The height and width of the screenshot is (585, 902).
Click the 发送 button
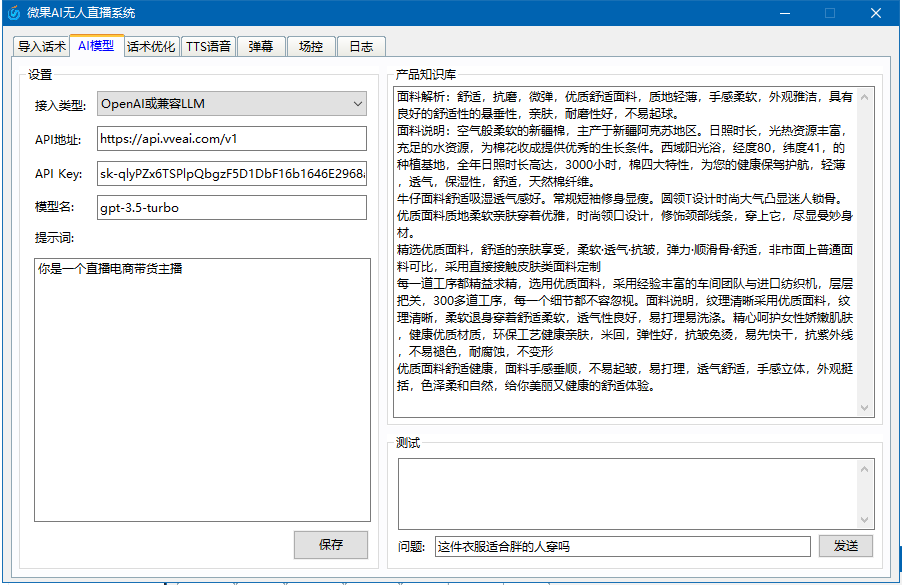click(846, 546)
